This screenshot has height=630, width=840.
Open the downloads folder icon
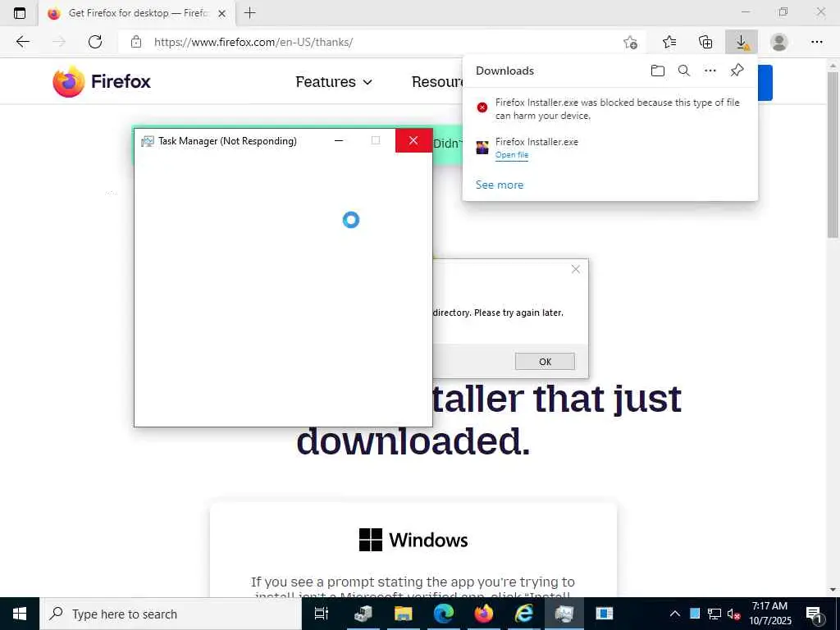click(658, 71)
